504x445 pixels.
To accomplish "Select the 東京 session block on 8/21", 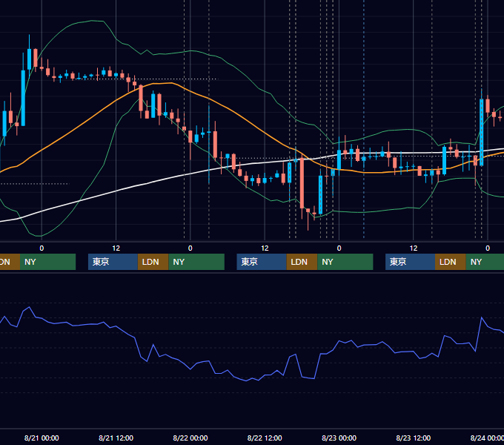I will 113,262.
